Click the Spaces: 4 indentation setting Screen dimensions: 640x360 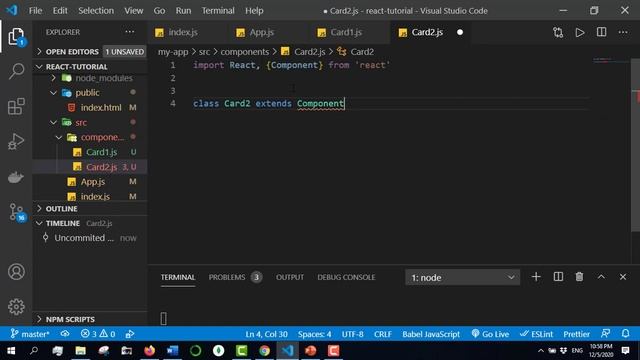coord(314,334)
